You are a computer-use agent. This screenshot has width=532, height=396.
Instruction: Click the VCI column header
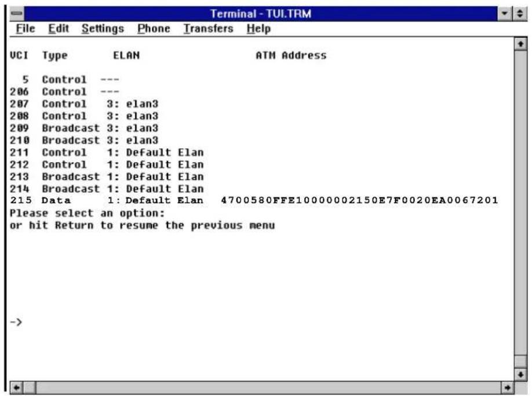click(x=19, y=55)
